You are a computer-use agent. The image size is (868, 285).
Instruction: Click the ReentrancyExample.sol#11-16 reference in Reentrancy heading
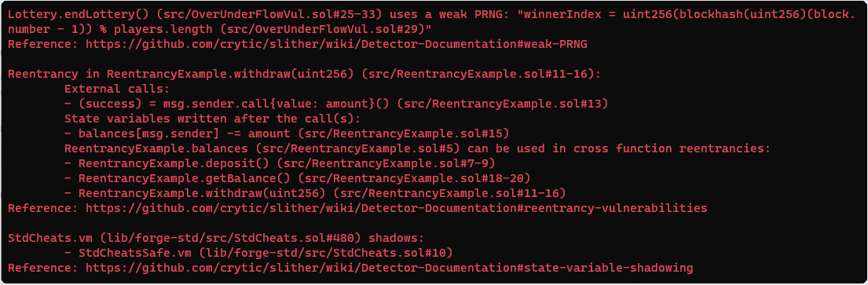[475, 74]
